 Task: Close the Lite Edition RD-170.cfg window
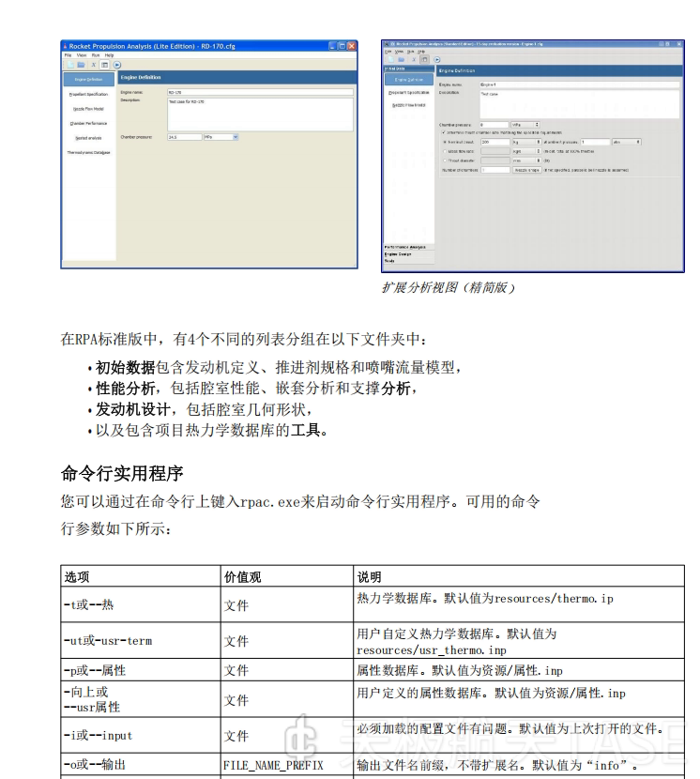[x=352, y=46]
